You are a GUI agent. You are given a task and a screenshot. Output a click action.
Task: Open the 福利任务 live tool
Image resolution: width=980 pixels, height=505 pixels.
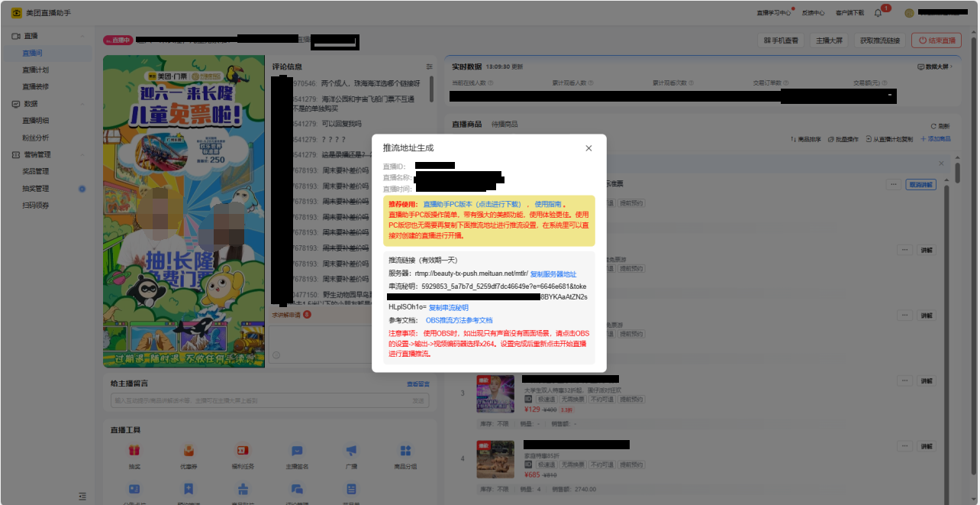click(x=243, y=456)
